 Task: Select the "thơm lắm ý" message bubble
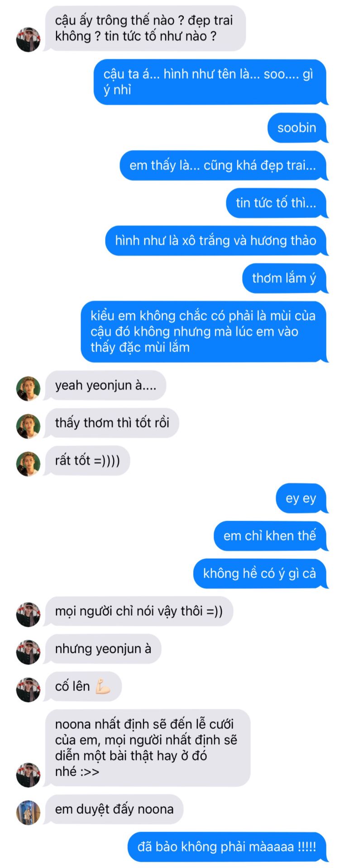[285, 278]
